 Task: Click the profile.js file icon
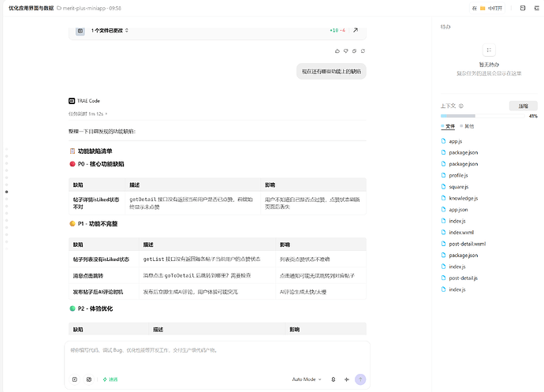443,175
